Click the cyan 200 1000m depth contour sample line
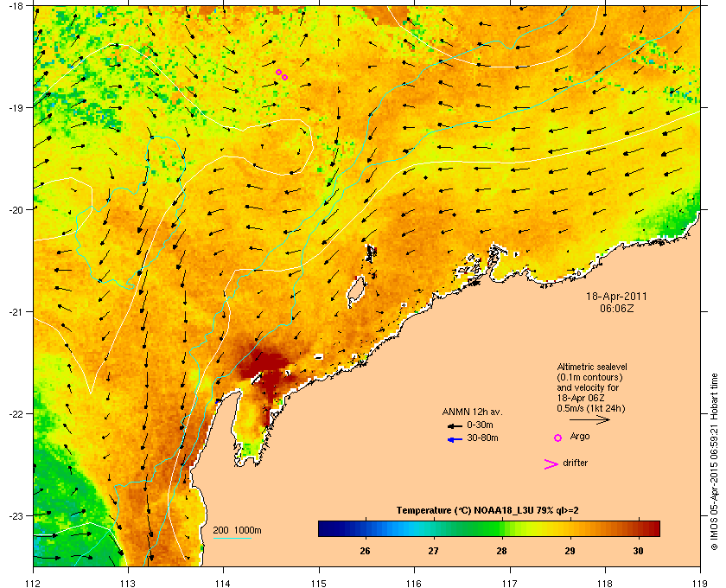The height and width of the screenshot is (588, 726). coord(232,538)
